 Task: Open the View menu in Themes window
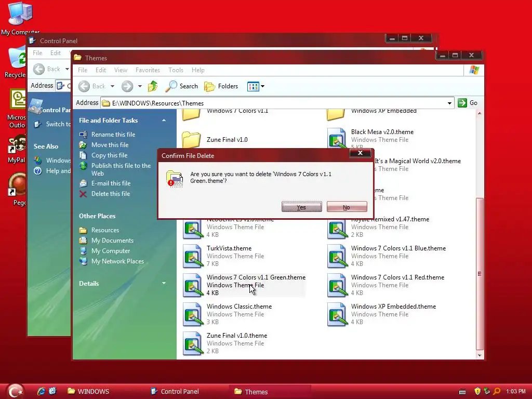[121, 70]
